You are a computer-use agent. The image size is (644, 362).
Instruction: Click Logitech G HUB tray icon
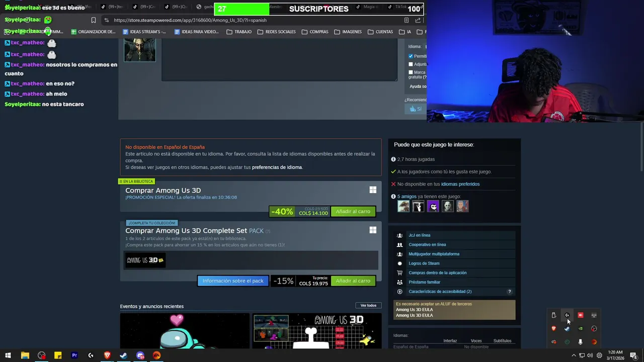click(x=567, y=315)
